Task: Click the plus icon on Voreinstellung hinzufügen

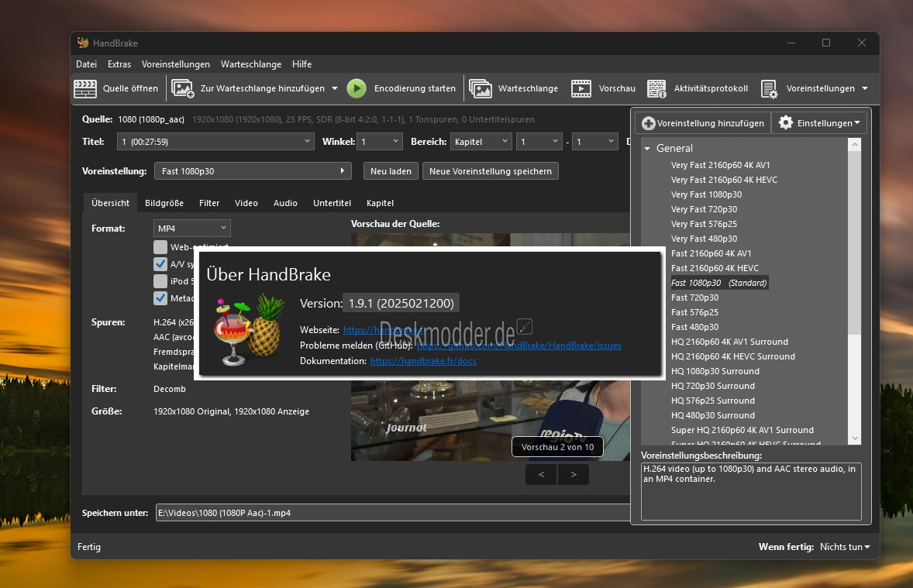Action: [x=648, y=123]
